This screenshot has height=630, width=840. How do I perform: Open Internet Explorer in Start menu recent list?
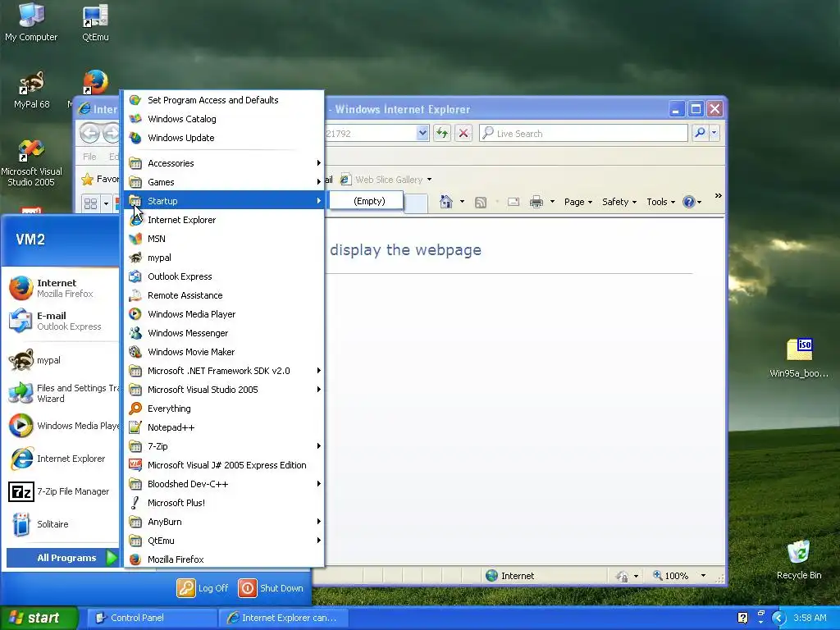coord(62,459)
